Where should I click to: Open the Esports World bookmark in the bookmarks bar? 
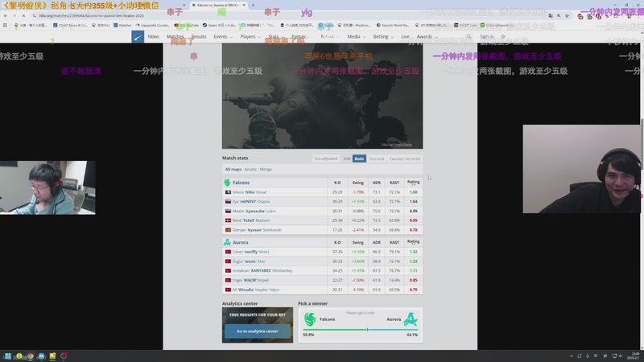[x=394, y=25]
